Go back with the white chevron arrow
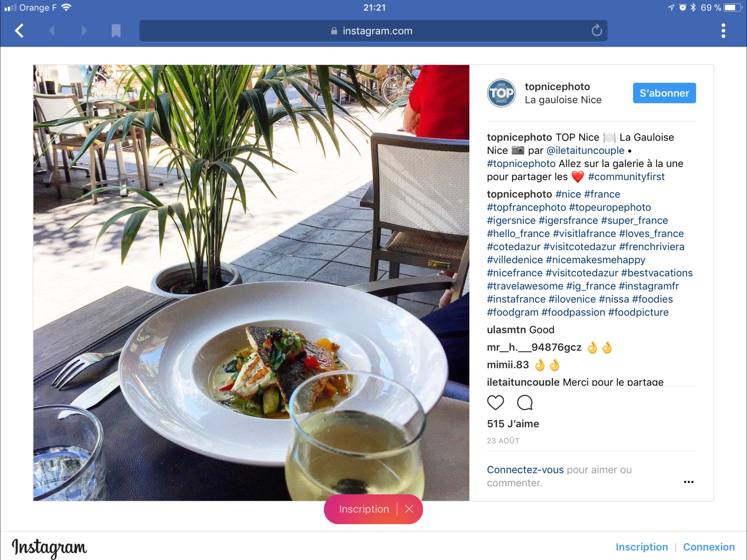747x560 pixels. 19,31
